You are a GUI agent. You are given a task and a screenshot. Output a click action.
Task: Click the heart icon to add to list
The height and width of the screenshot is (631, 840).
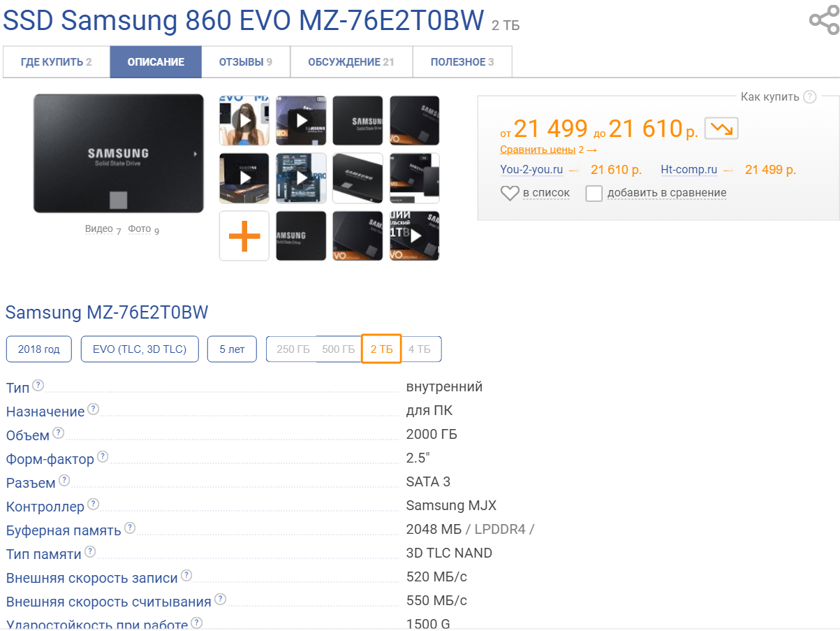pos(510,193)
